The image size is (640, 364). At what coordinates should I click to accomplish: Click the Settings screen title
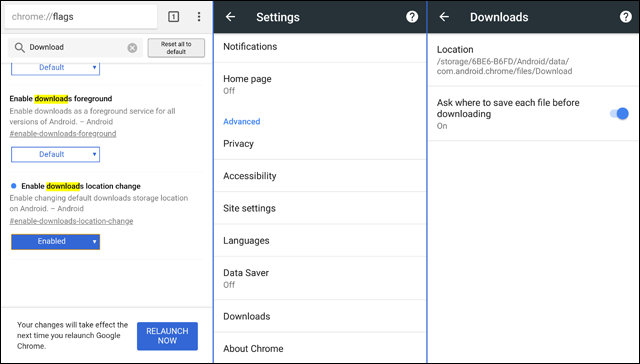point(278,17)
